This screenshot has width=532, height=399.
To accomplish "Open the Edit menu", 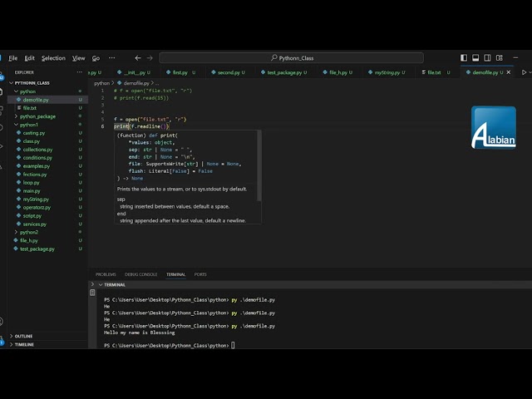I will click(x=30, y=58).
